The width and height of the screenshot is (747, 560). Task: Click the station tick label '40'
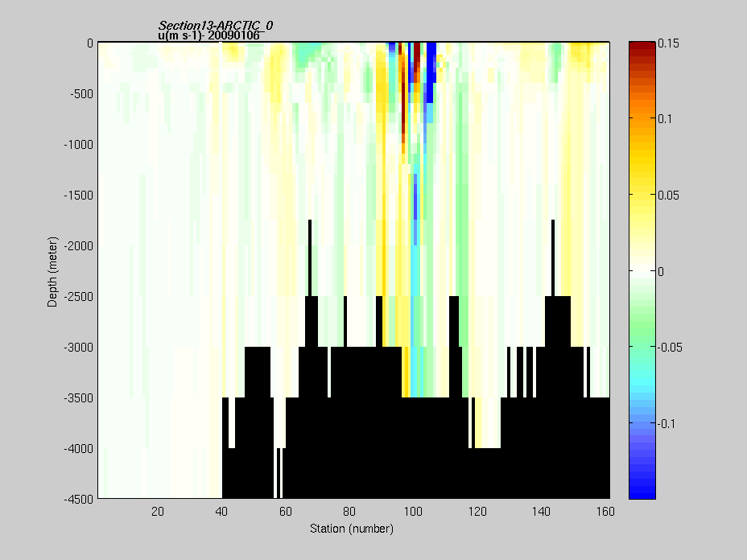pyautogui.click(x=221, y=512)
